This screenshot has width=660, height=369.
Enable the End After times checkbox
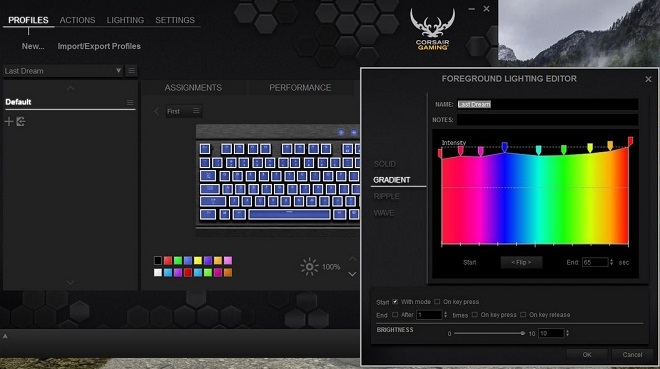[395, 315]
